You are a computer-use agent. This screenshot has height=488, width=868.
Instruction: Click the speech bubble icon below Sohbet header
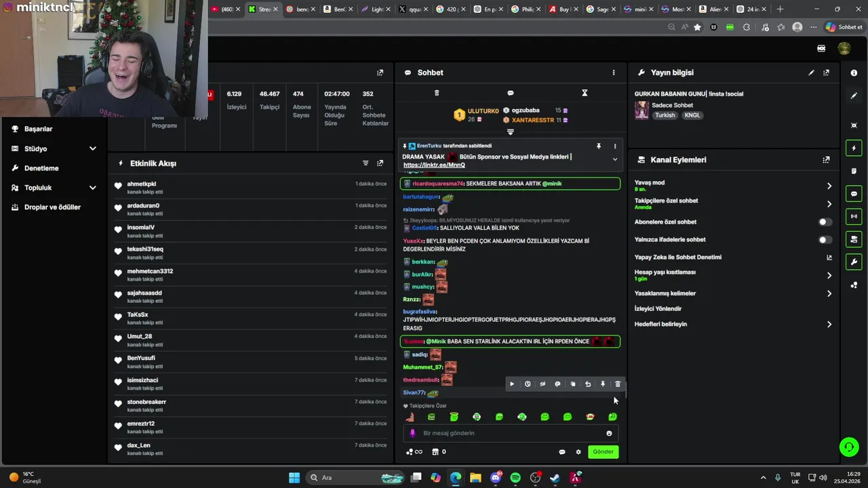tap(511, 93)
